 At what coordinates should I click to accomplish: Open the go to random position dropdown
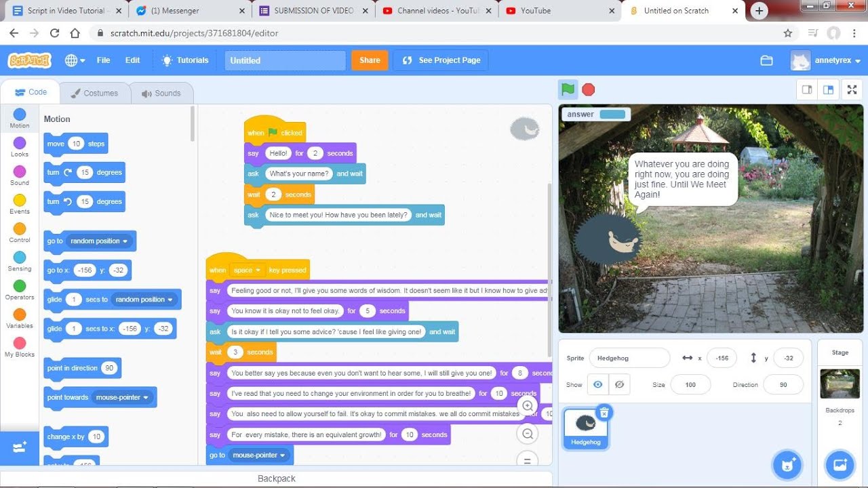pos(99,241)
